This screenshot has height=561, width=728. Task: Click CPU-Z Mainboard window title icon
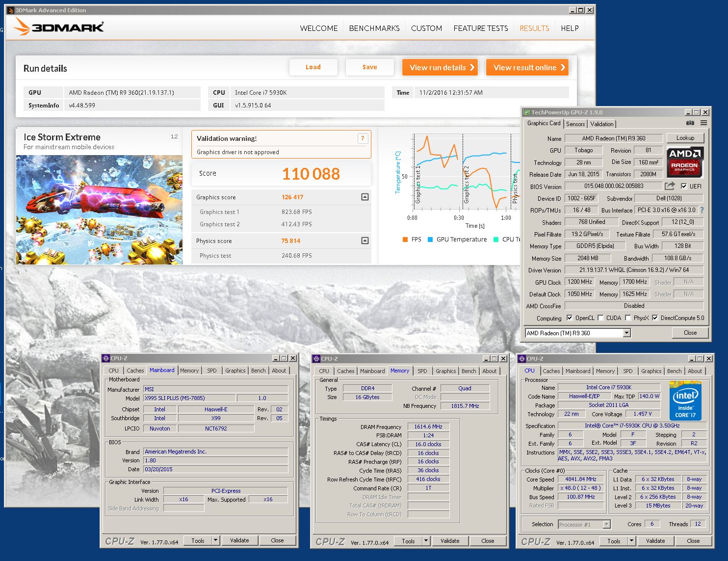click(x=105, y=358)
